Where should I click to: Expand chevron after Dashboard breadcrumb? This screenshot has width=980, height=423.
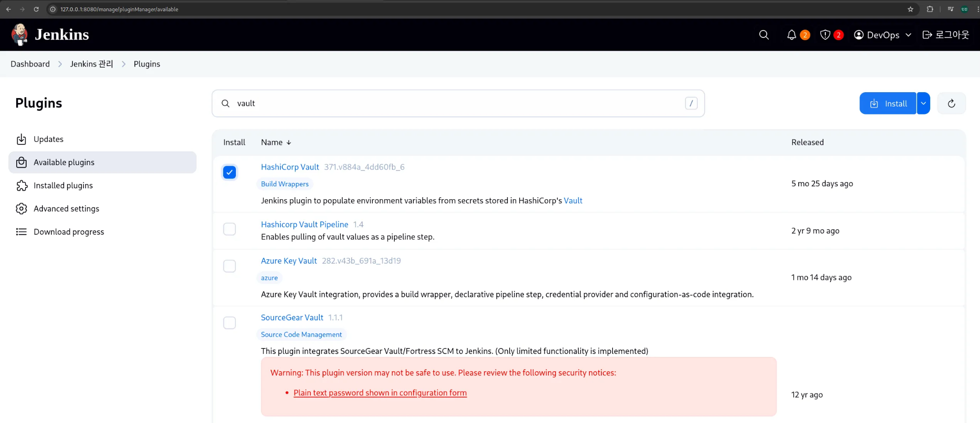coord(60,64)
